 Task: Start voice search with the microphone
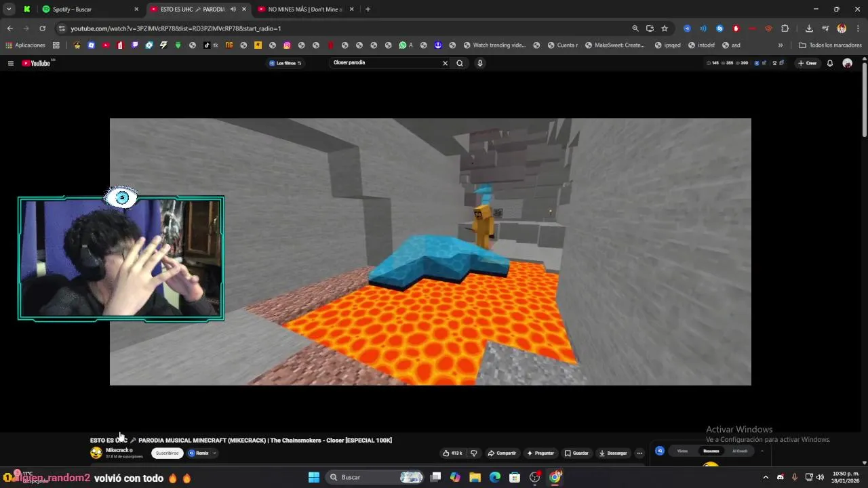point(479,63)
